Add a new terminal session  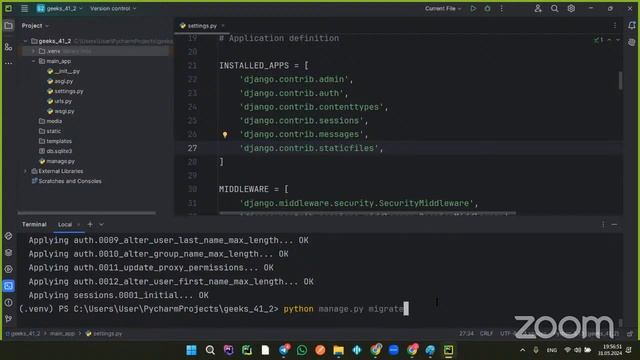[90, 224]
